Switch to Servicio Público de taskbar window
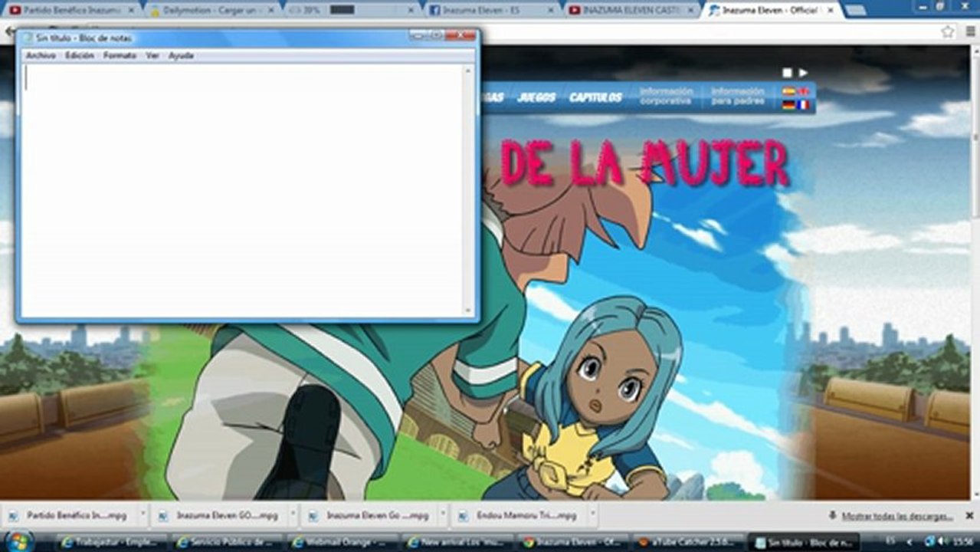Screen dimensions: 980x552 click(x=228, y=542)
